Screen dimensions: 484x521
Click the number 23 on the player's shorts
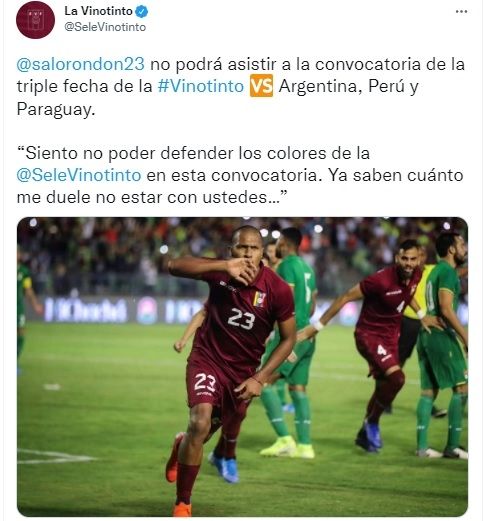point(205,382)
